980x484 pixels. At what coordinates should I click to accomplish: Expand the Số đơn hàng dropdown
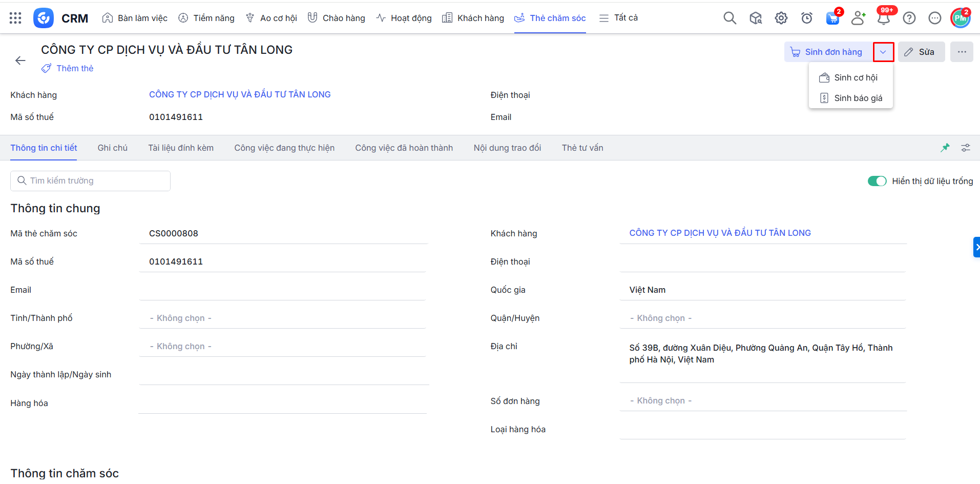click(x=762, y=400)
